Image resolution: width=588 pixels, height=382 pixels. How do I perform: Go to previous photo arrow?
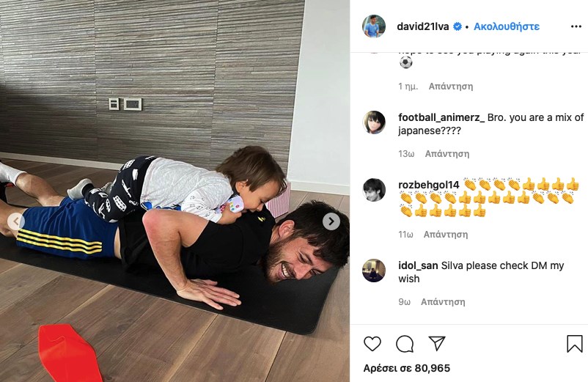pyautogui.click(x=15, y=221)
